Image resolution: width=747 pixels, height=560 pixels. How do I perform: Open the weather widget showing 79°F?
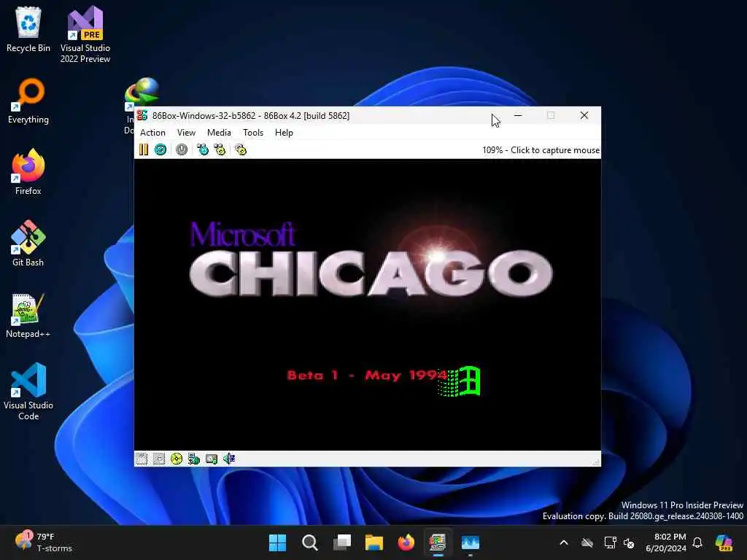pos(43,542)
